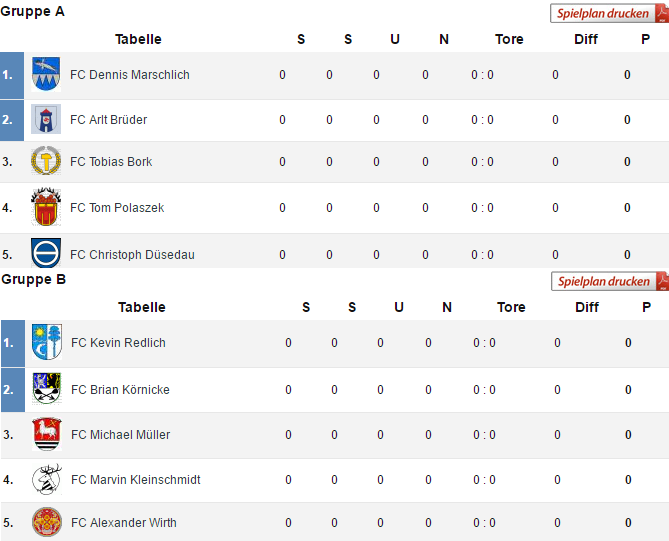Image resolution: width=669 pixels, height=541 pixels.
Task: Click rank 1 badge in Gruppe B
Action: coord(11,343)
